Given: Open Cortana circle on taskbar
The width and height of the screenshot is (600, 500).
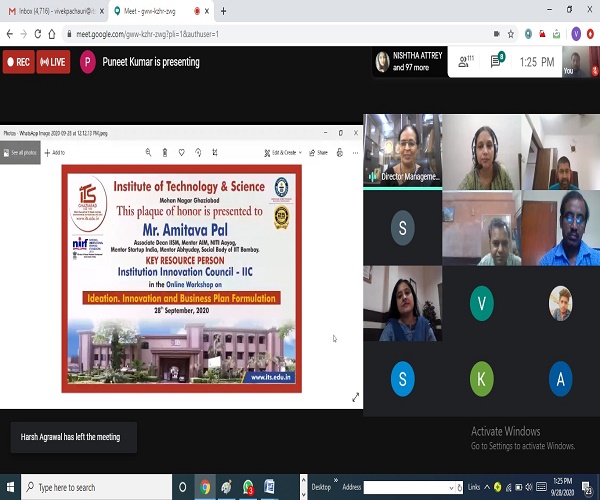Looking at the screenshot, I should point(183,487).
